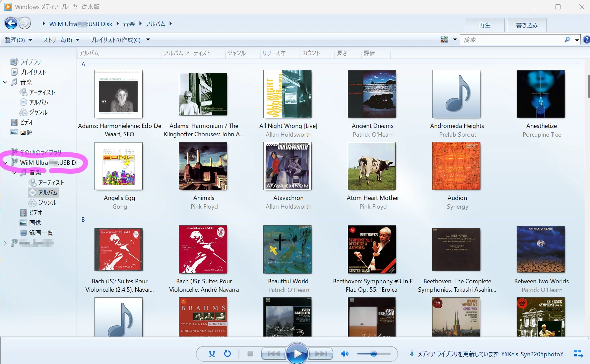The height and width of the screenshot is (364, 590).
Task: Open the 整理(O) menu
Action: [18, 40]
